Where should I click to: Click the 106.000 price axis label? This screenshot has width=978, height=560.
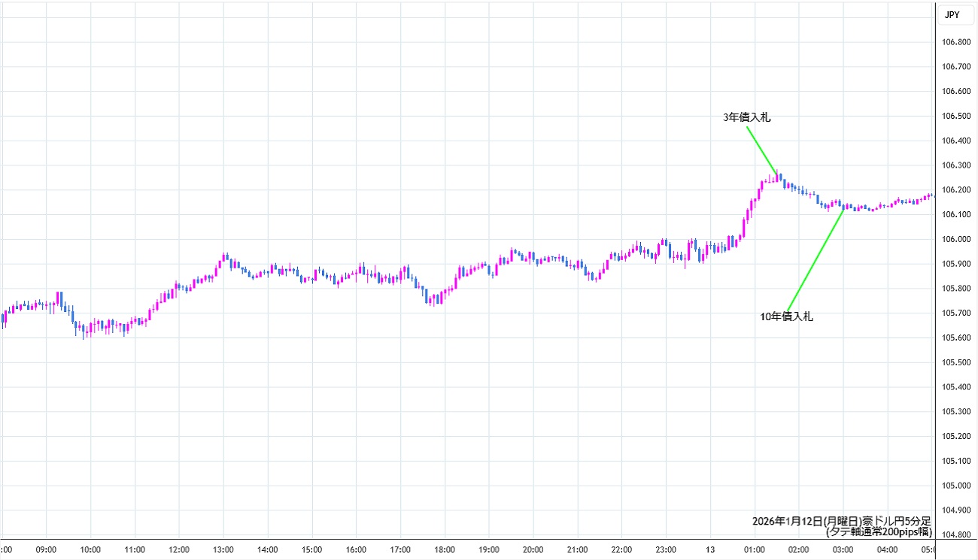click(x=955, y=239)
